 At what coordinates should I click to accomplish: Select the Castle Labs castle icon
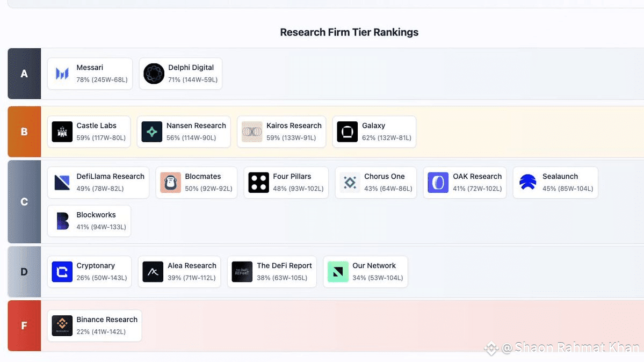point(62,132)
